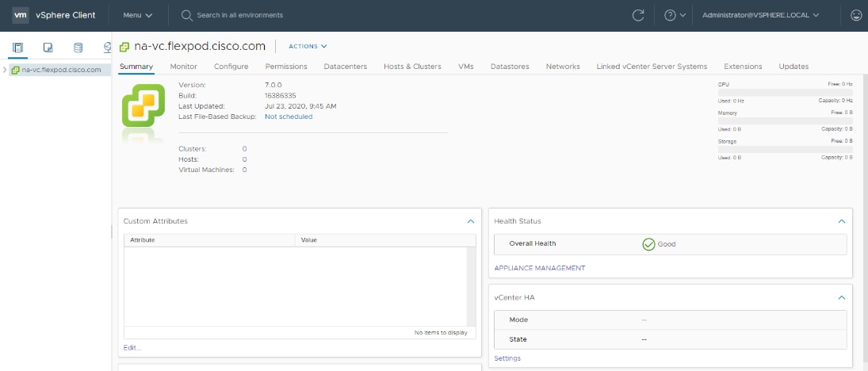
Task: Open the Datastores tab
Action: click(510, 67)
